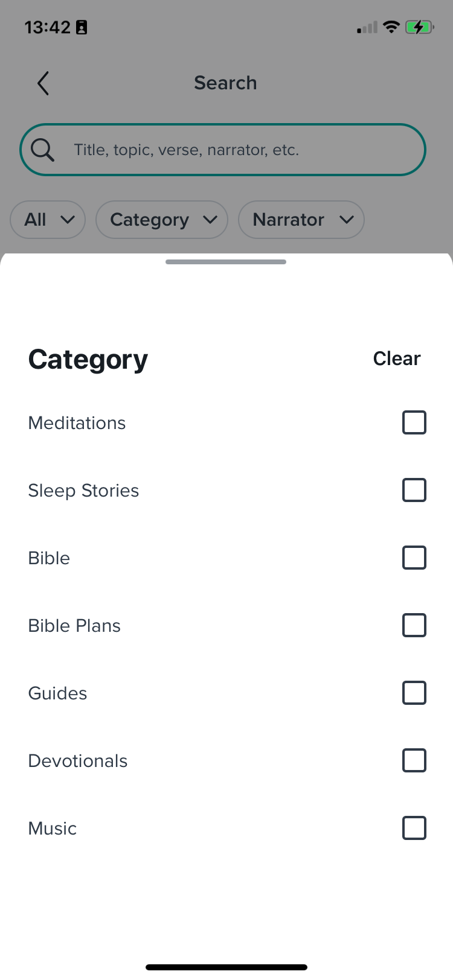Click the magnifying glass search icon
This screenshot has width=453, height=980.
(x=42, y=150)
